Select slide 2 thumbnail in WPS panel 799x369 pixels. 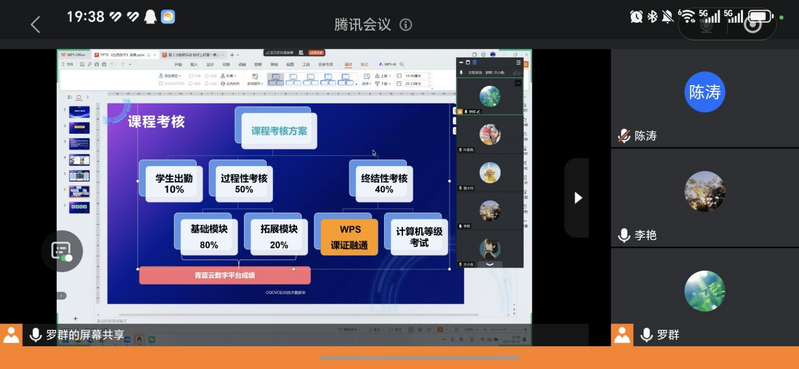click(79, 127)
